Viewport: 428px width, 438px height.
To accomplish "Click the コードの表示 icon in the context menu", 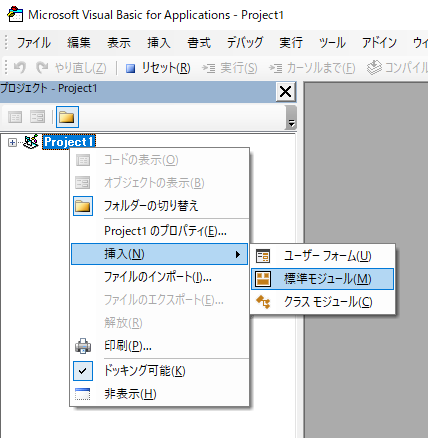I will pyautogui.click(x=83, y=160).
